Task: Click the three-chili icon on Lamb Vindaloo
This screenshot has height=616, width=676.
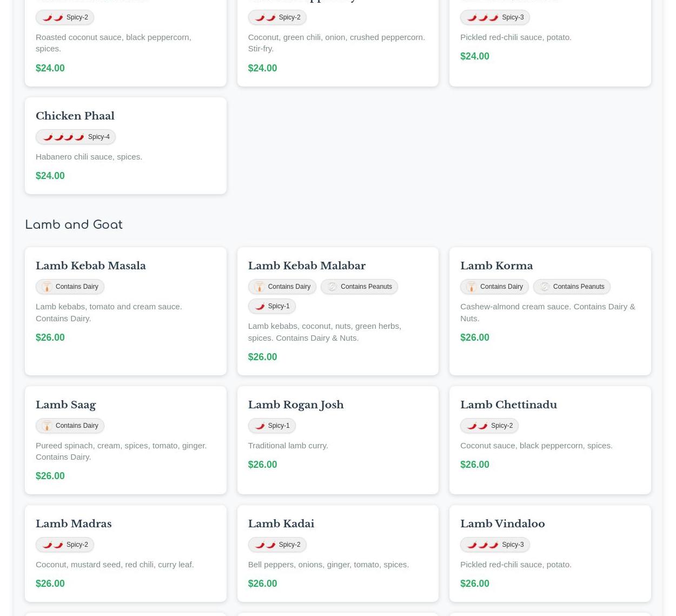Action: (482, 545)
